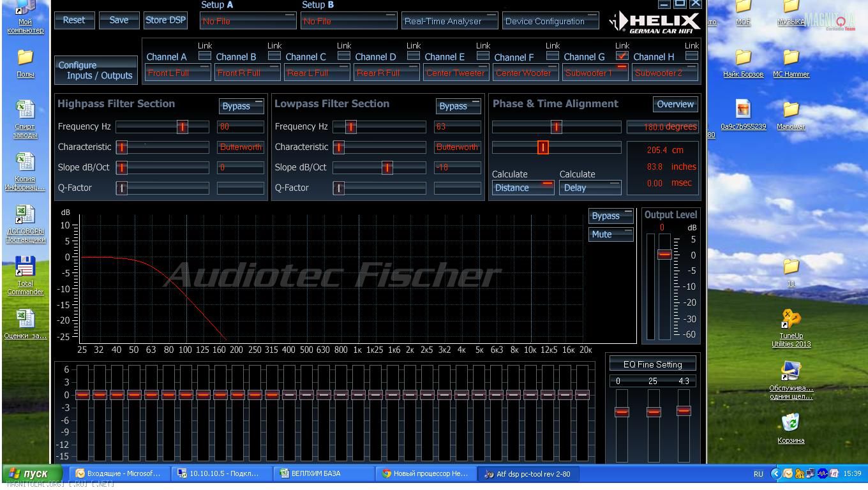Toggle the Link checkbox for Channel E
The height and width of the screenshot is (490, 868).
pos(483,56)
